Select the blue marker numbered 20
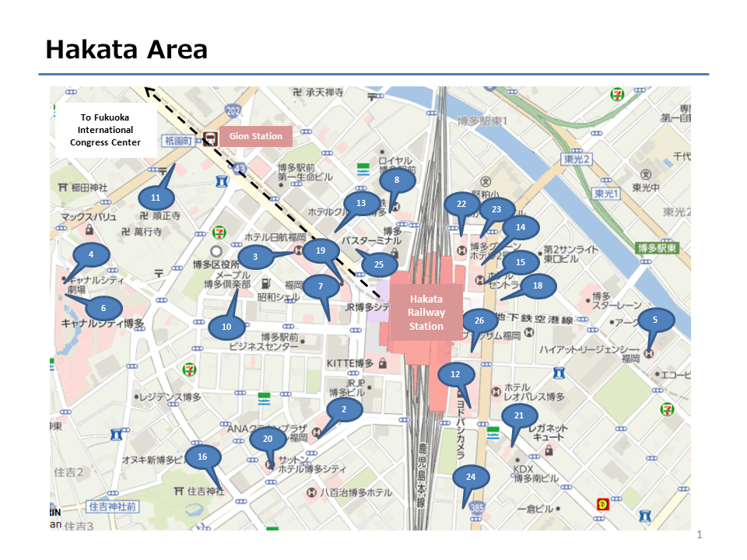This screenshot has height=560, width=747. pyautogui.click(x=268, y=439)
